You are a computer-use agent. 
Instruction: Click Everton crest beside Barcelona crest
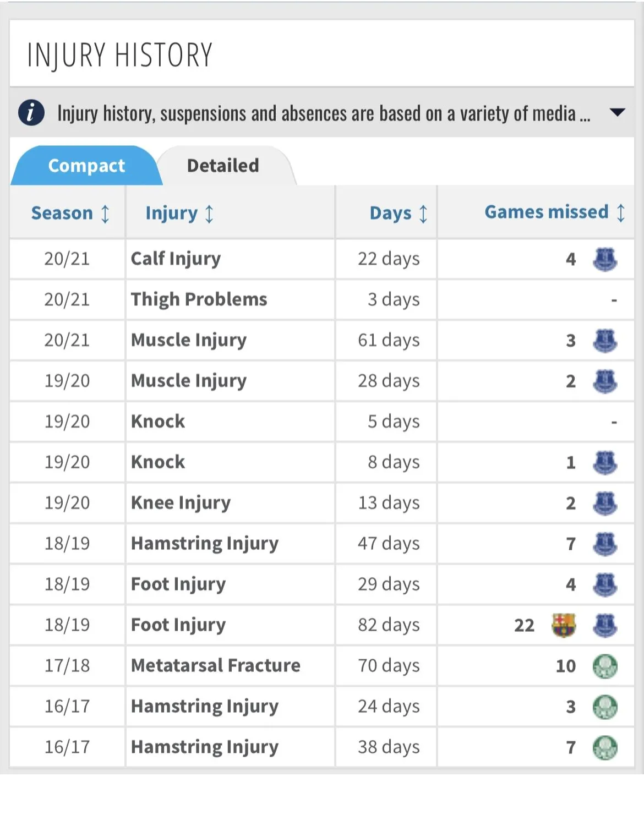pyautogui.click(x=605, y=625)
